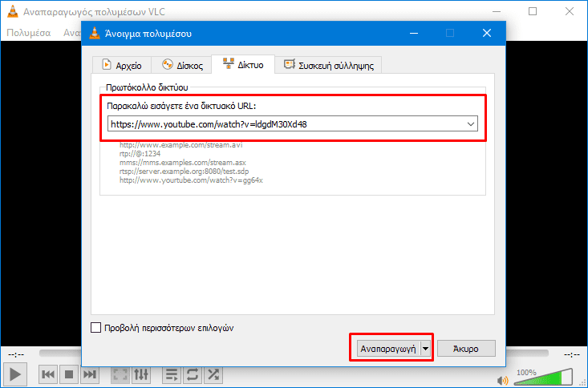The width and height of the screenshot is (588, 388).
Task: Toggle the shuffle random icon
Action: [x=213, y=374]
